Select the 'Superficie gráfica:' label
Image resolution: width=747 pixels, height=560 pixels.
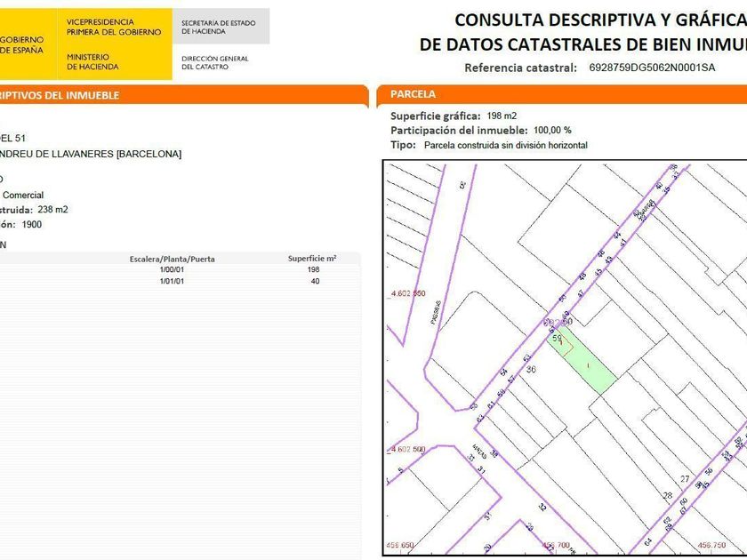coord(436,116)
